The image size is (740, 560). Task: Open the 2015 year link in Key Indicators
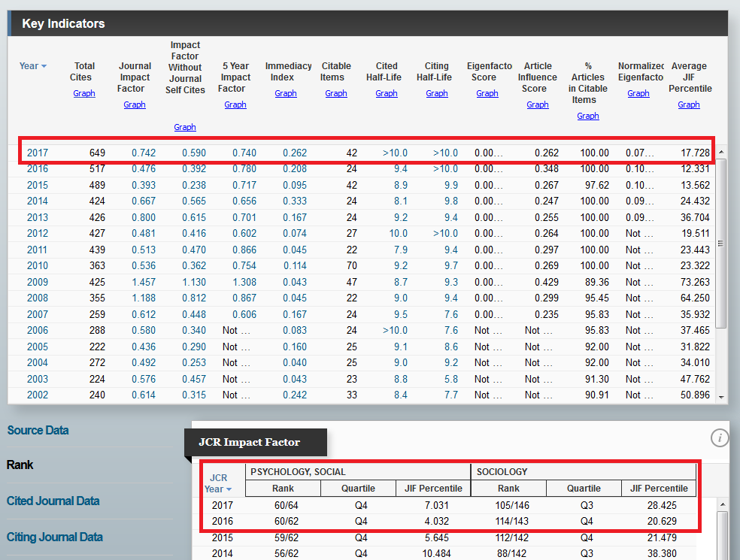(x=38, y=185)
